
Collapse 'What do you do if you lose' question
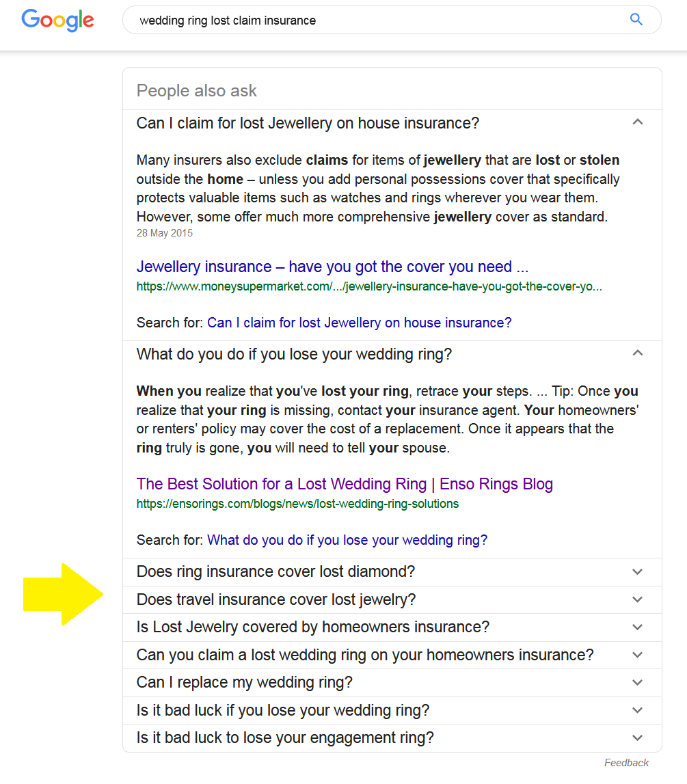pyautogui.click(x=637, y=354)
